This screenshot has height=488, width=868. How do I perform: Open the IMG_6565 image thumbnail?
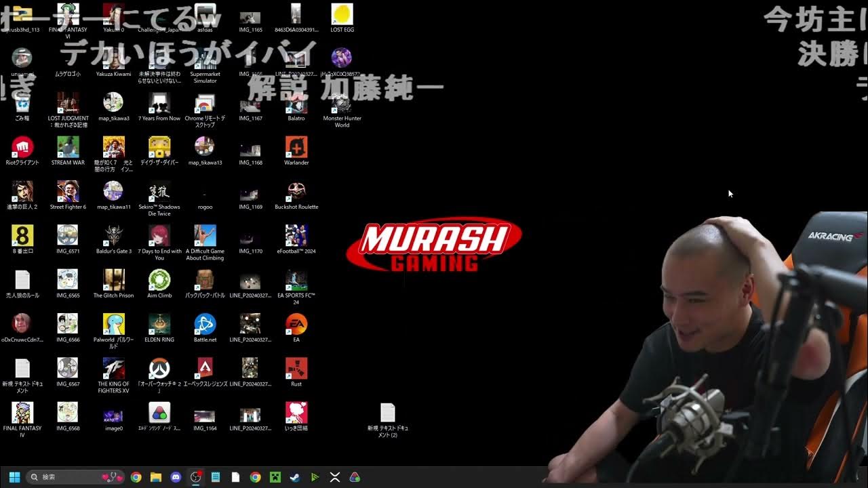click(68, 284)
